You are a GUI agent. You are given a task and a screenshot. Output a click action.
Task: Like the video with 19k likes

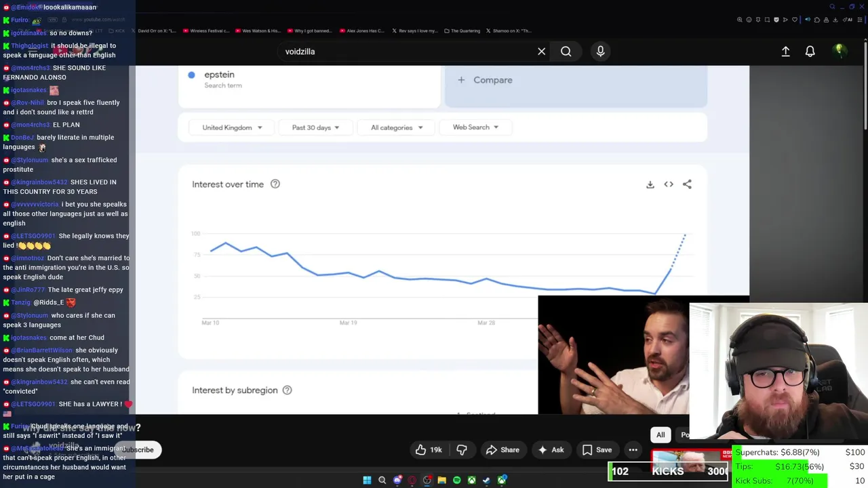pos(429,450)
